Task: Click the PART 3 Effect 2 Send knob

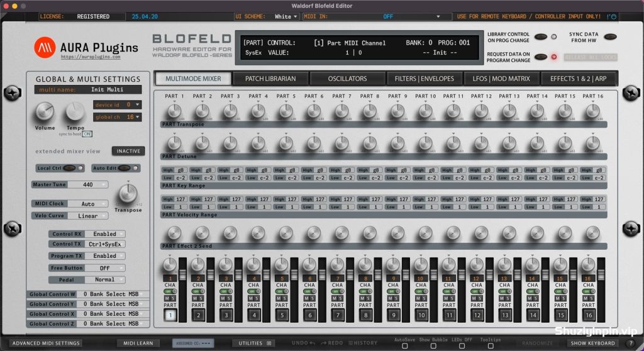Action: [230, 233]
